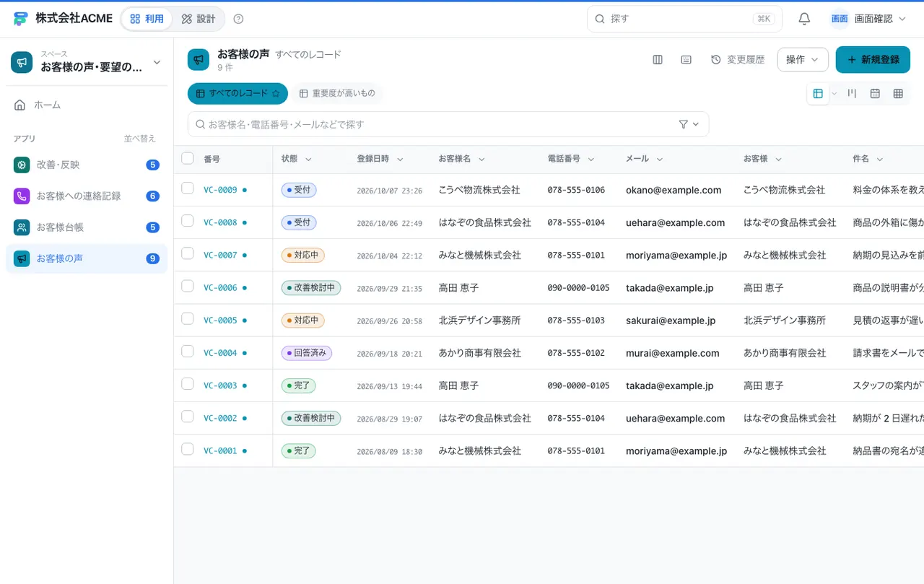Image resolution: width=924 pixels, height=584 pixels.
Task: Click the 新規登録 button
Action: click(x=873, y=60)
